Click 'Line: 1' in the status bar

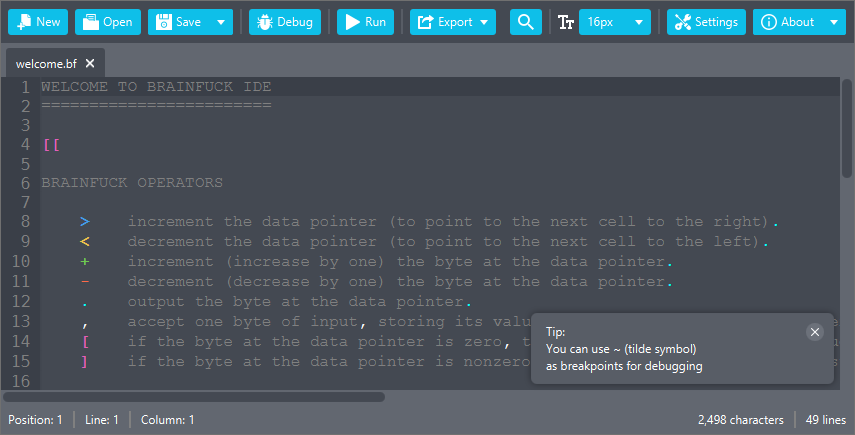pyautogui.click(x=101, y=420)
